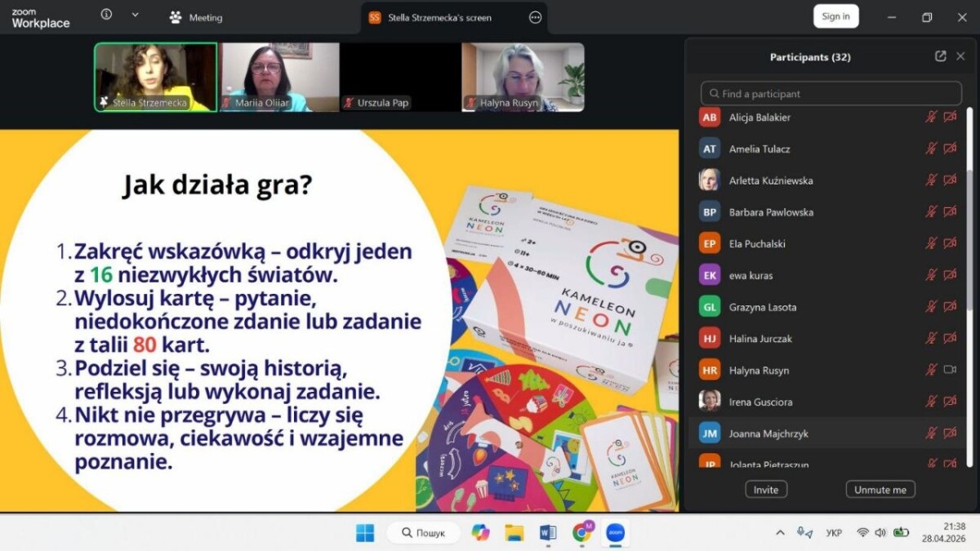980x551 pixels.
Task: Close the Participants panel
Action: click(x=960, y=56)
